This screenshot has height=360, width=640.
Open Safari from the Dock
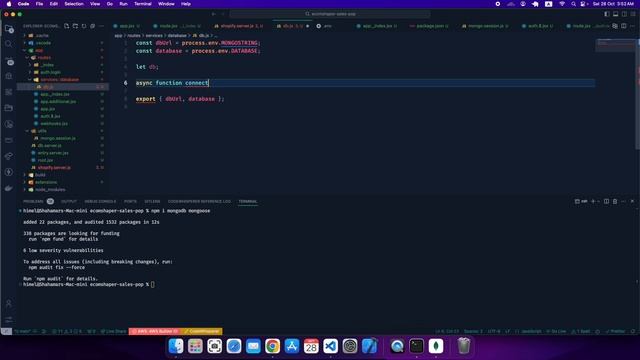pyautogui.click(x=234, y=346)
